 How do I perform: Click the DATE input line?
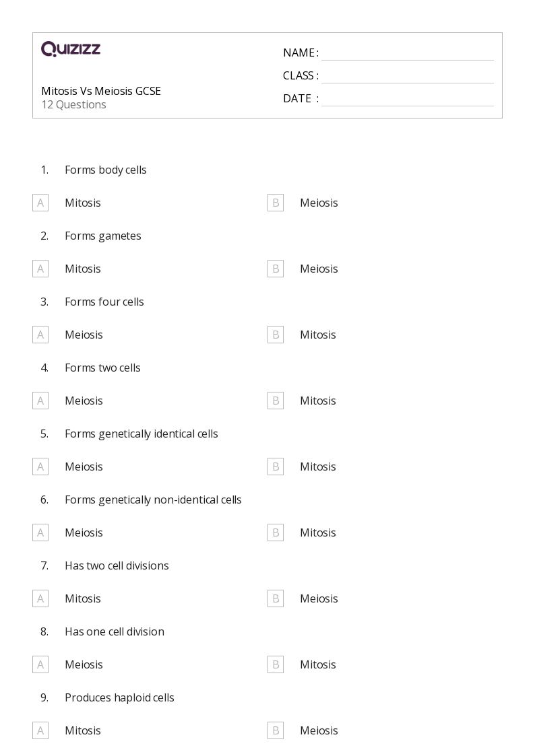(x=407, y=99)
